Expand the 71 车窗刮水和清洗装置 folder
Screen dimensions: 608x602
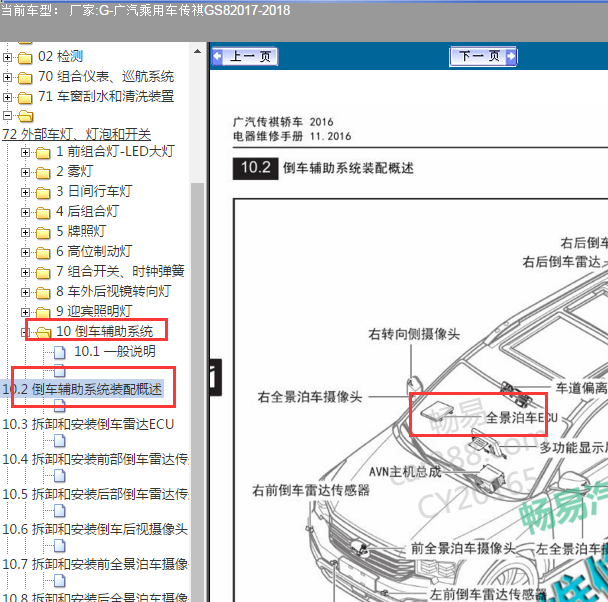click(7, 97)
